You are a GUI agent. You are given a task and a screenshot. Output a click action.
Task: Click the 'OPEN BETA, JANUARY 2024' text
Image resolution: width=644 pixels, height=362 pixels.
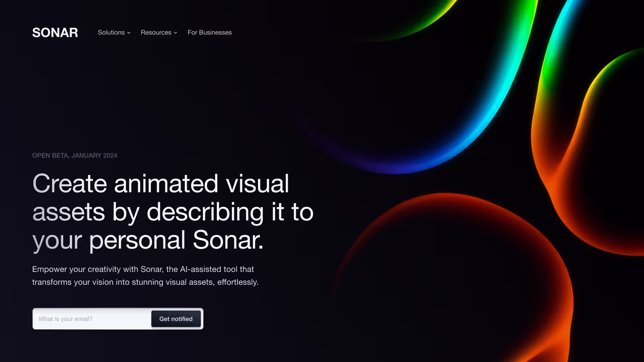[75, 156]
